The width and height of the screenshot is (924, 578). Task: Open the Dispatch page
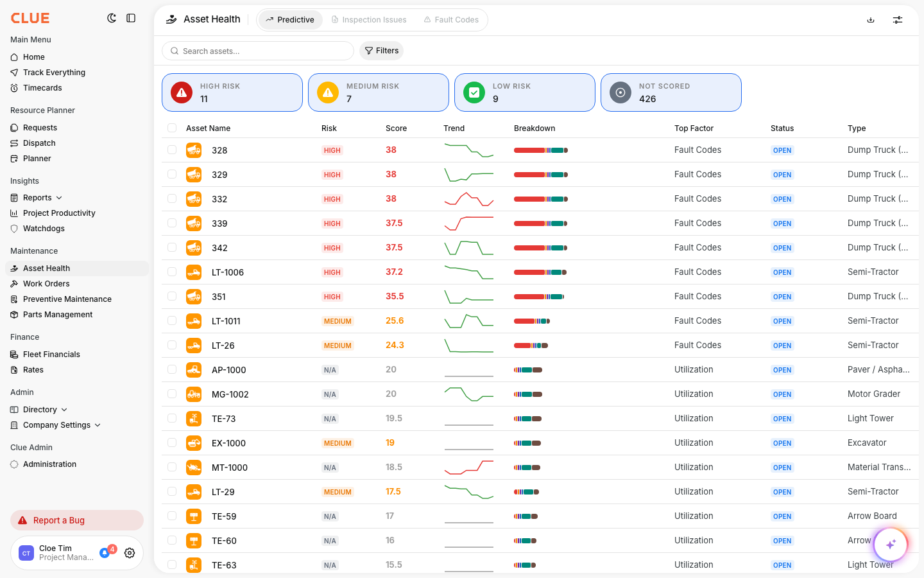coord(39,143)
